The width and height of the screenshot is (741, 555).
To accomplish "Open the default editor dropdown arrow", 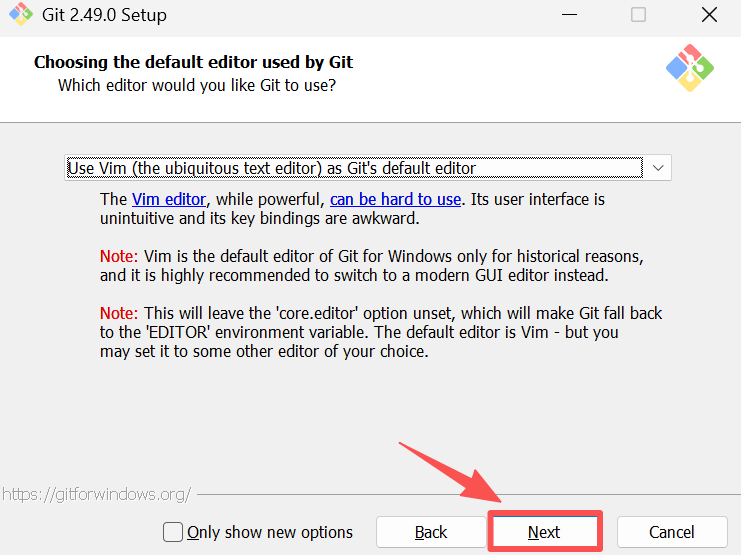I will (x=658, y=168).
